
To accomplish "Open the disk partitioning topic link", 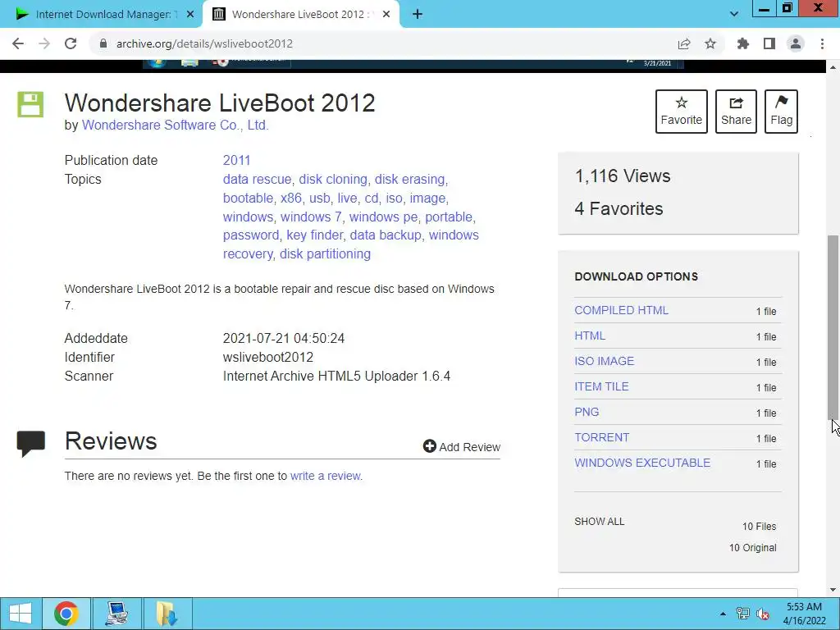I will (325, 254).
